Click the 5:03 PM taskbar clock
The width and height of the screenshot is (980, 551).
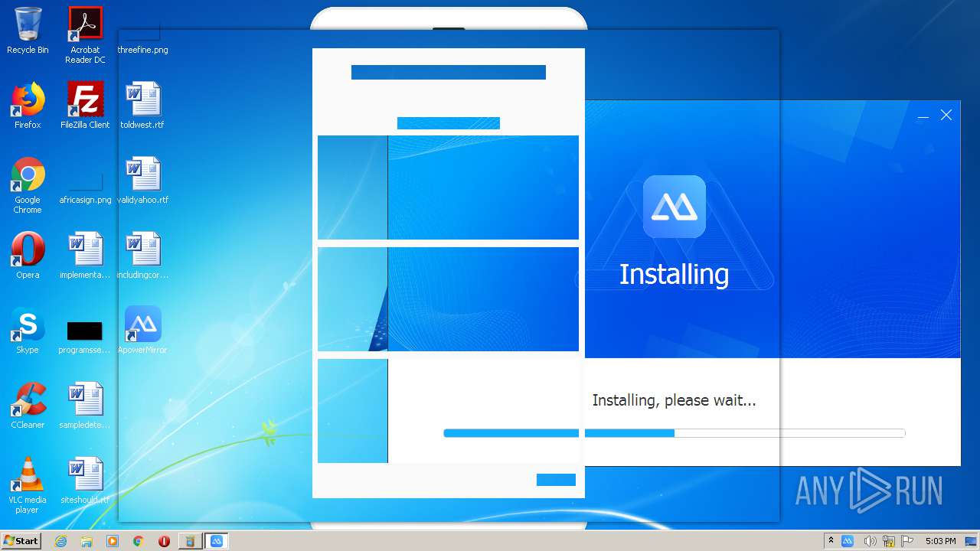click(940, 541)
